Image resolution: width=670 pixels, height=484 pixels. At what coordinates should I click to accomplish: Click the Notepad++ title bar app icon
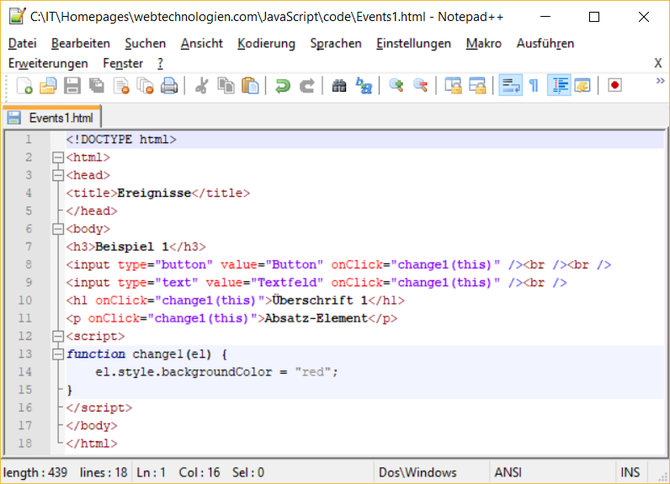click(x=17, y=17)
